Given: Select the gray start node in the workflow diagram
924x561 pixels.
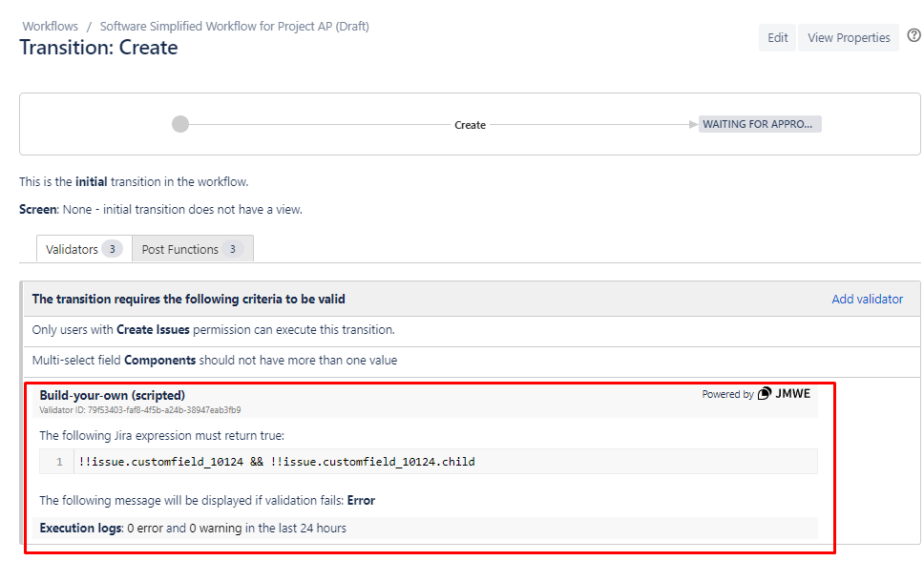Looking at the screenshot, I should [180, 123].
